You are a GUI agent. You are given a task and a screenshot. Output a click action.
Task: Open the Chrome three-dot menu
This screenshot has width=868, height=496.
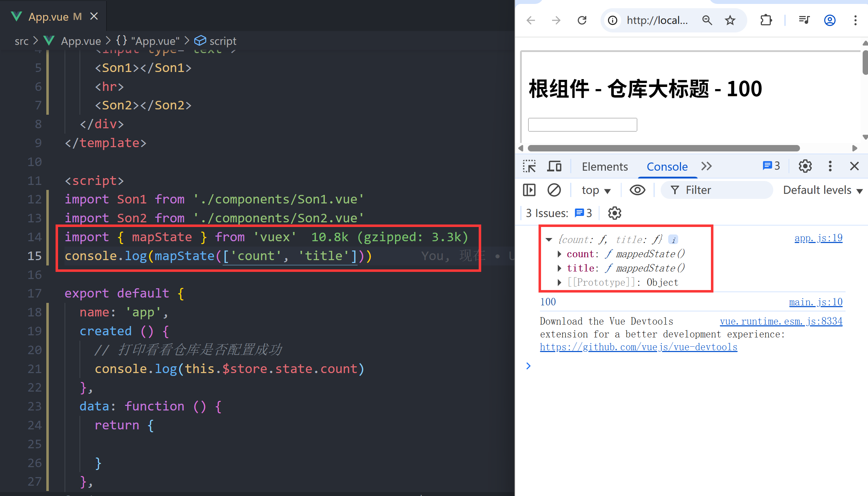pos(855,20)
